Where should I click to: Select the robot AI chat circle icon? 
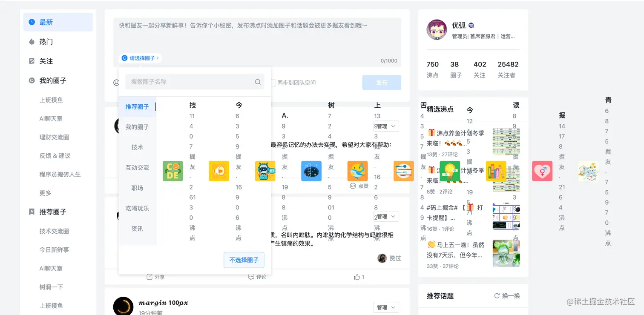(265, 171)
